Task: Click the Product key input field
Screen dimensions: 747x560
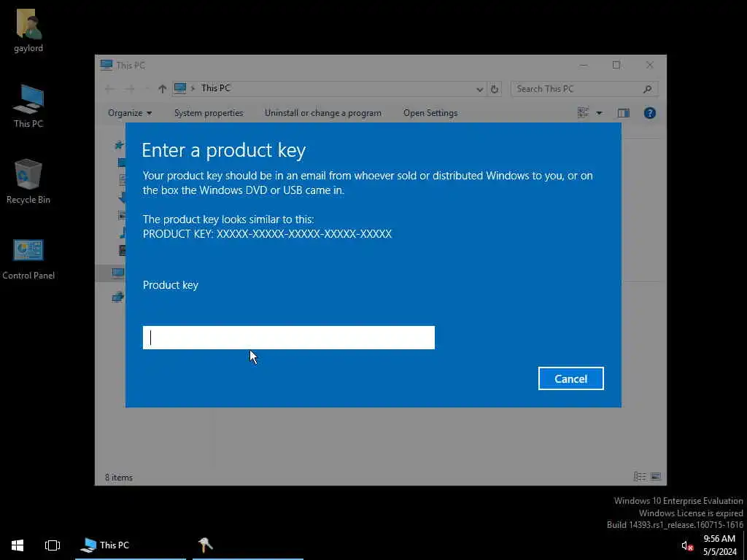Action: pos(289,338)
